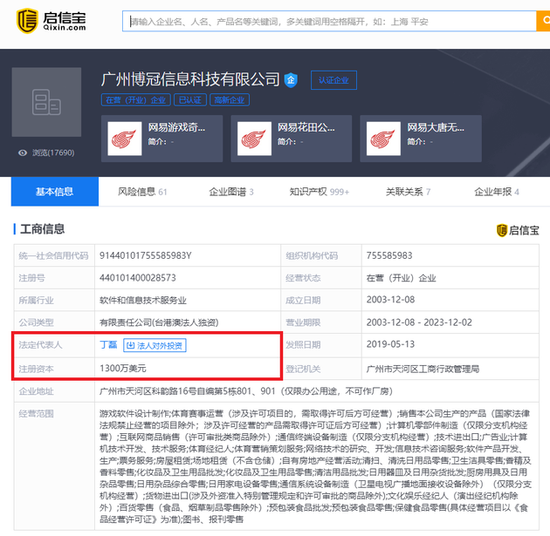Click the 浏览(17690) view count
Viewport: 550px width, 536px height.
(53, 153)
